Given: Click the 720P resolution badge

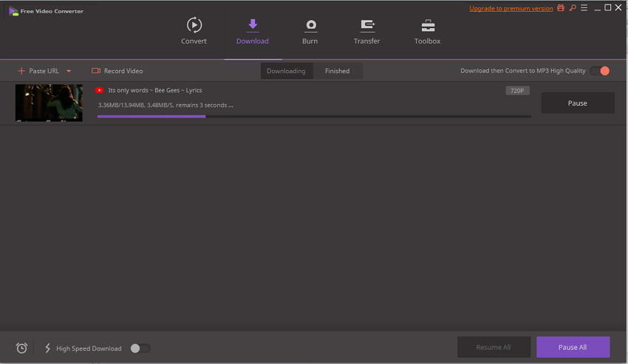Looking at the screenshot, I should [517, 91].
